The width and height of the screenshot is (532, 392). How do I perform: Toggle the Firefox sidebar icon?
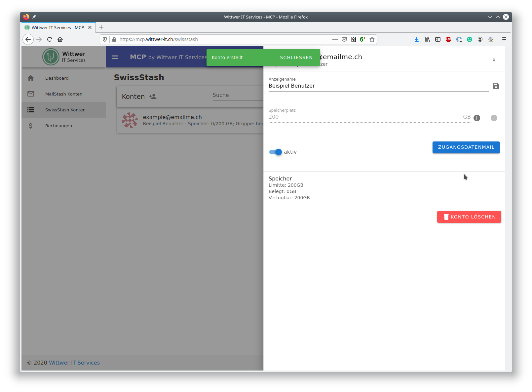(x=438, y=39)
